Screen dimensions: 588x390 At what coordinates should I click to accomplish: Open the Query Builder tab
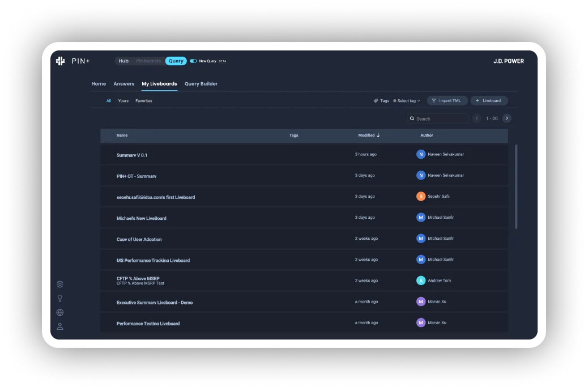pyautogui.click(x=201, y=84)
